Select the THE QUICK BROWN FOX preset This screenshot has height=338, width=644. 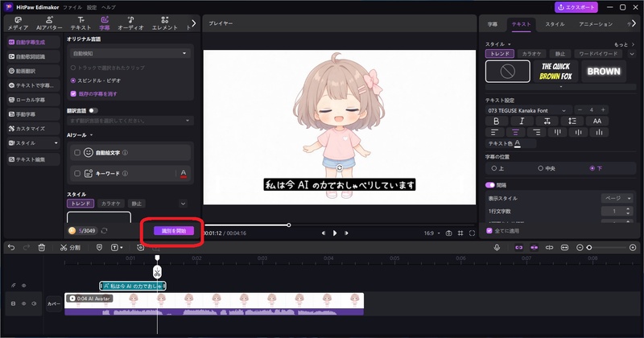pos(555,72)
